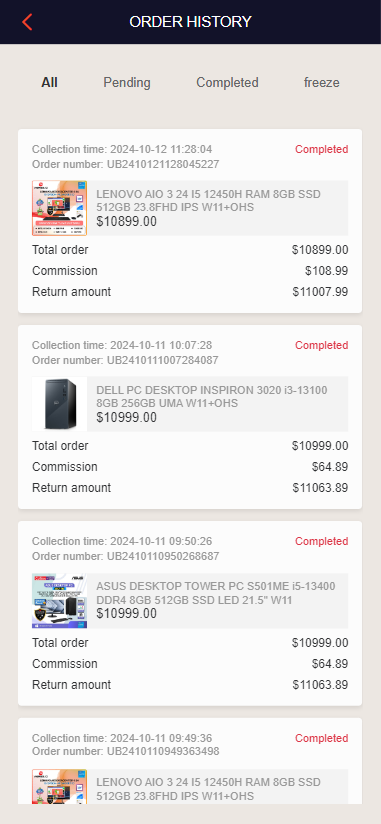Open the ASUS desktop tower thumbnail
Viewport: 381px width, 824px height.
59,601
